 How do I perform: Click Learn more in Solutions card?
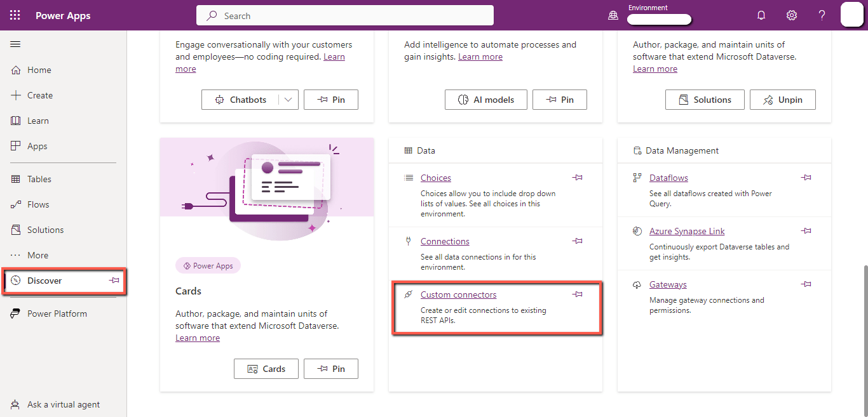tap(655, 69)
